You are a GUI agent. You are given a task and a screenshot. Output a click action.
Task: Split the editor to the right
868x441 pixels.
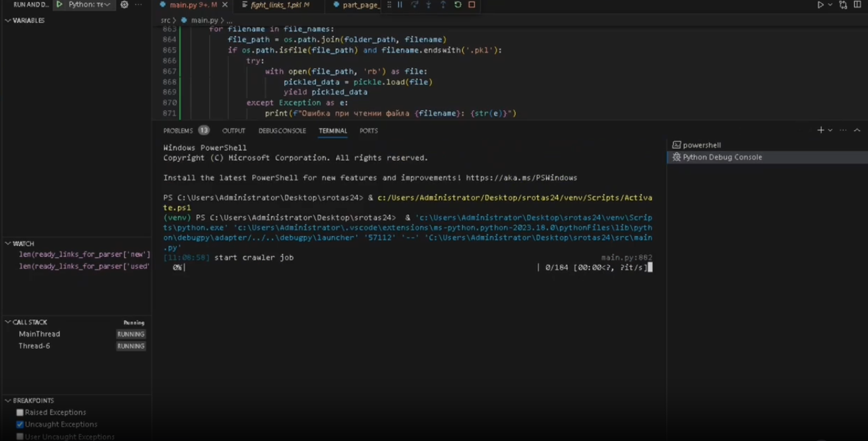tap(858, 5)
